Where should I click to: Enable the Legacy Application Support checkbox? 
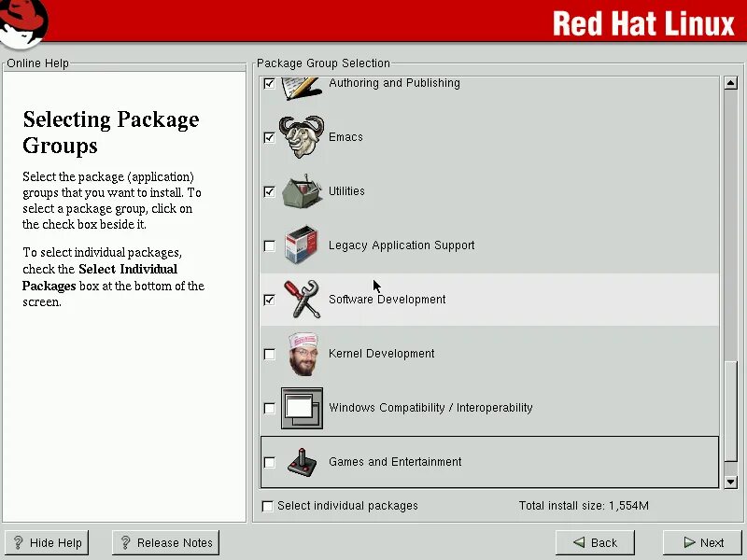tap(269, 245)
